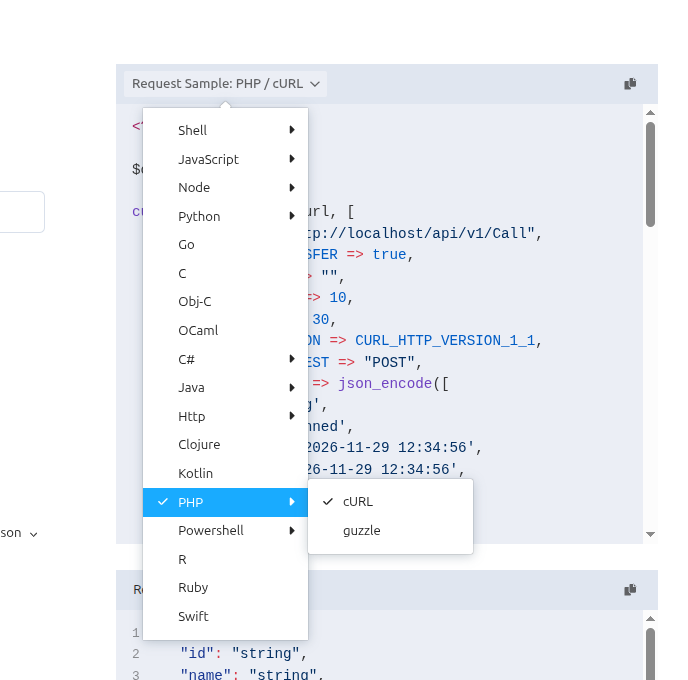Open the Python submenu arrow

[292, 216]
